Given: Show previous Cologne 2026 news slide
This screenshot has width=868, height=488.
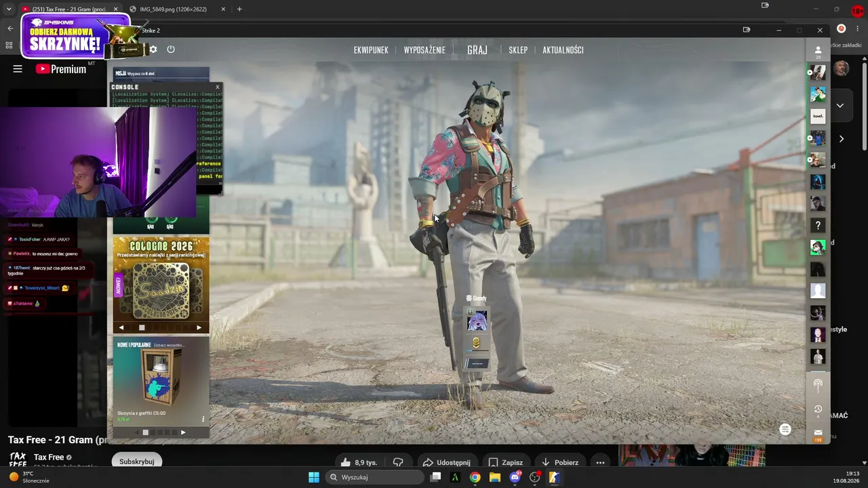Looking at the screenshot, I should (121, 327).
